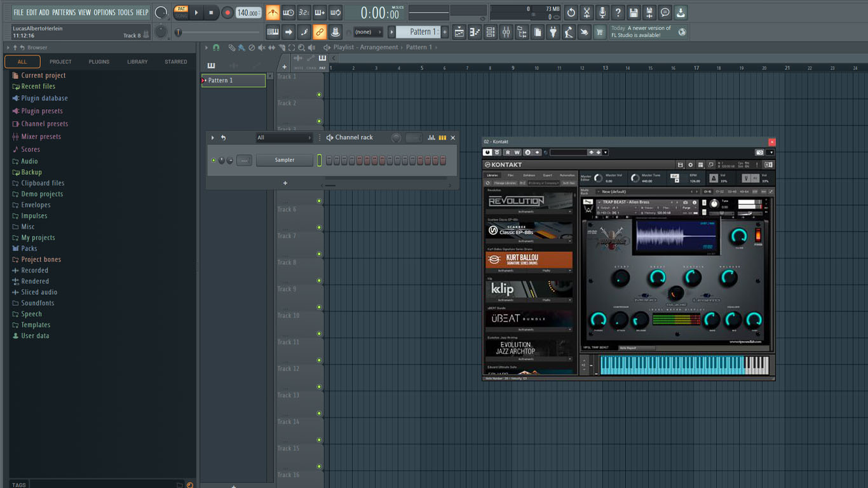
Task: Toggle Track 14 mute green LED
Action: [319, 440]
